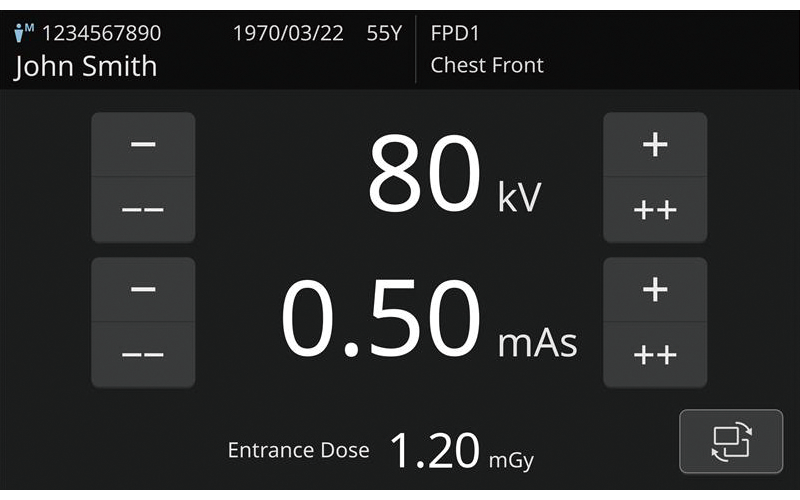
Task: Increase mAs with the double-plus button
Action: (x=655, y=355)
